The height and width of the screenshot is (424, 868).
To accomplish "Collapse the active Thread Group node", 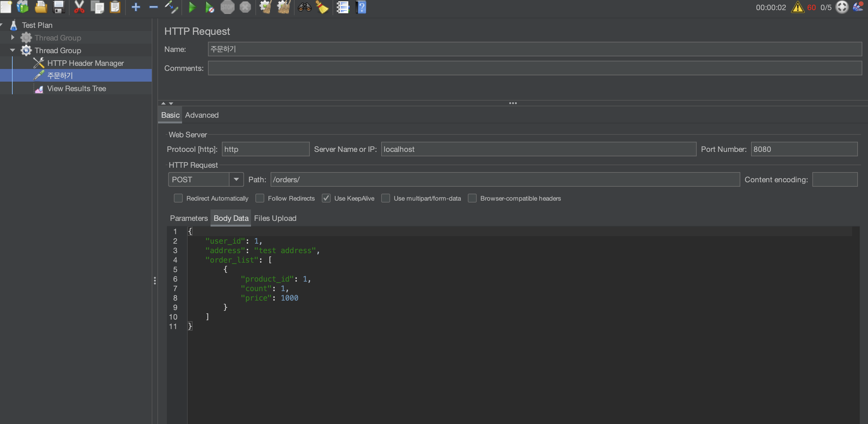I will click(x=13, y=50).
